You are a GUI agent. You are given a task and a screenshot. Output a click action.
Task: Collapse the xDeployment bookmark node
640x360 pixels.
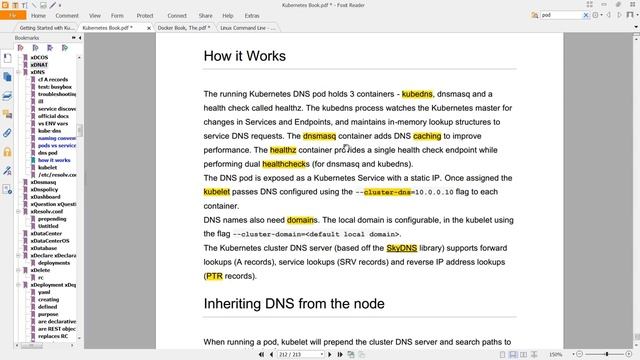click(x=18, y=285)
